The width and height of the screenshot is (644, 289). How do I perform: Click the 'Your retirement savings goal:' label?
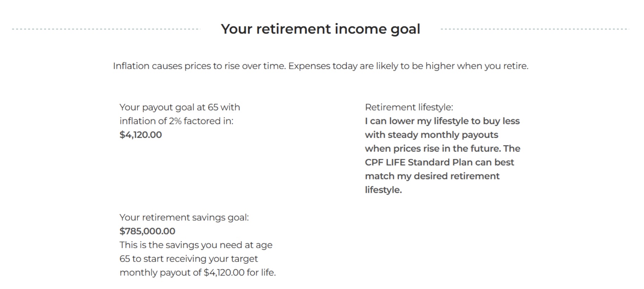click(184, 217)
